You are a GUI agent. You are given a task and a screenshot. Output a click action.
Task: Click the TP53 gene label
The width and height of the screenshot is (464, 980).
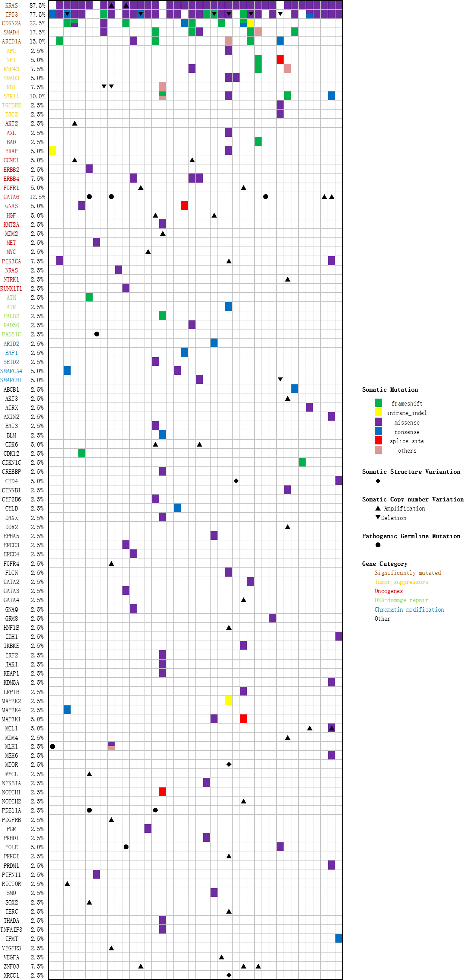[x=11, y=15]
